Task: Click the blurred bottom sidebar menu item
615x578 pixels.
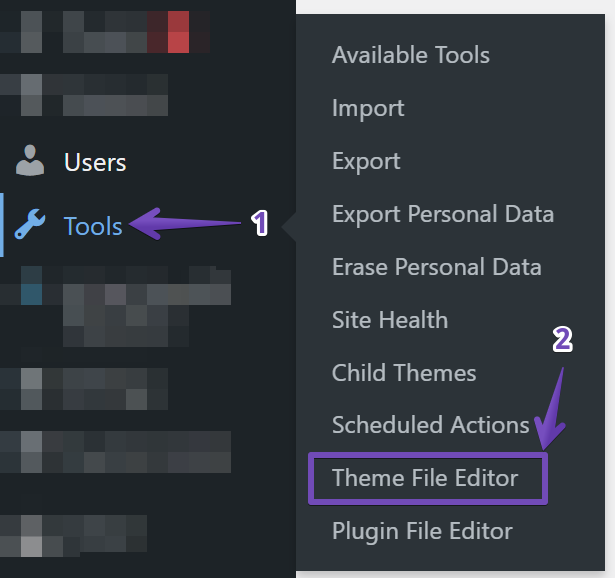Action: coord(74,536)
